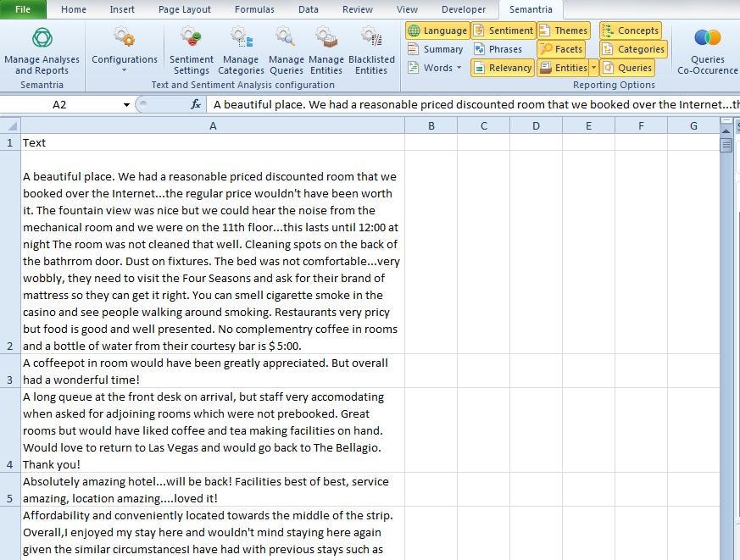Open Manage Analyses and Reports

pyautogui.click(x=42, y=49)
